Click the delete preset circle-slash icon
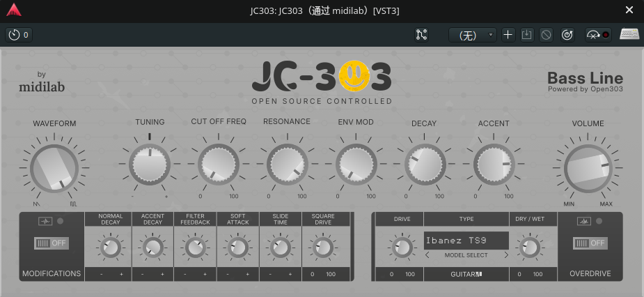Screen dimensions: 644x297 (546, 35)
